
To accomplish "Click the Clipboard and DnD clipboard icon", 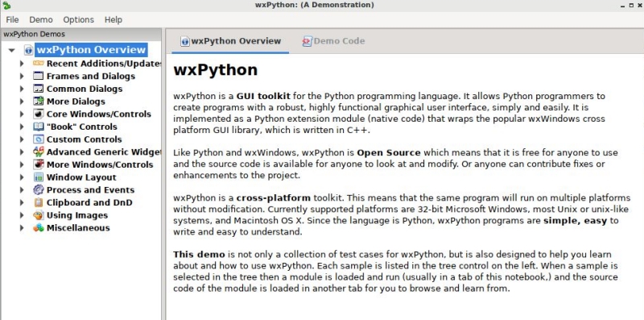I will coord(38,202).
